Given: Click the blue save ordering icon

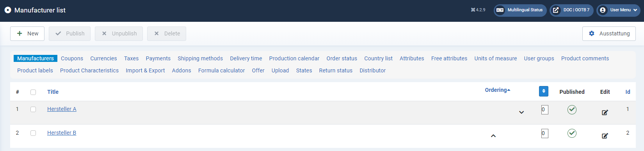Looking at the screenshot, I should (x=544, y=91).
